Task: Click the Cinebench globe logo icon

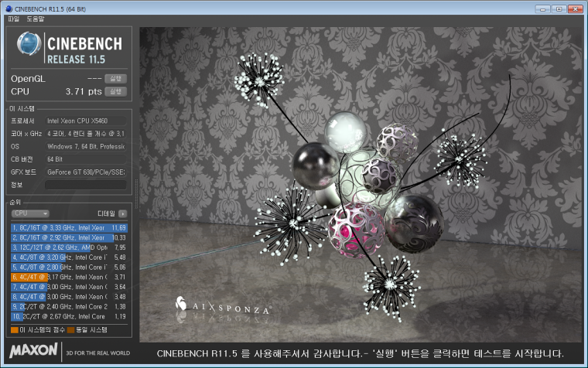Action: pyautogui.click(x=29, y=44)
